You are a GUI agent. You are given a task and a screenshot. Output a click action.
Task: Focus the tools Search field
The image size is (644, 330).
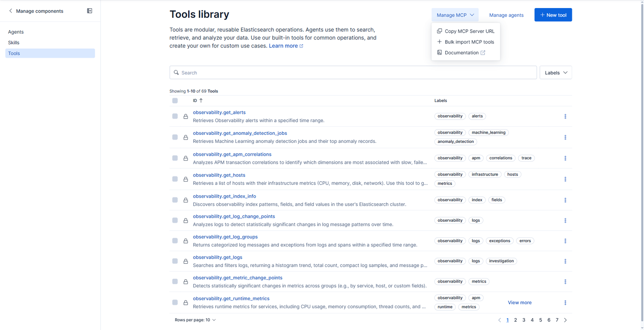[x=353, y=72]
